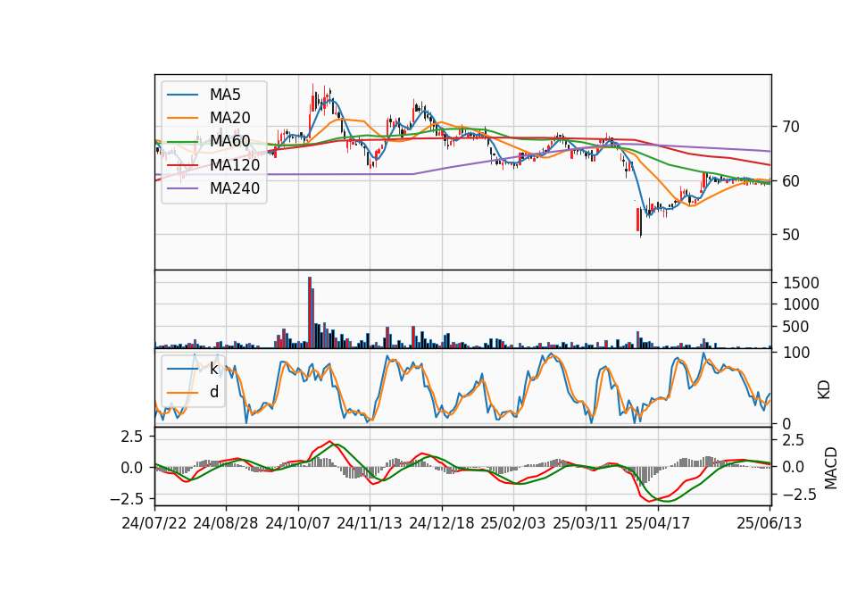The width and height of the screenshot is (857, 616).
Task: Click the 24/10/07 date label
Action: pos(298,523)
